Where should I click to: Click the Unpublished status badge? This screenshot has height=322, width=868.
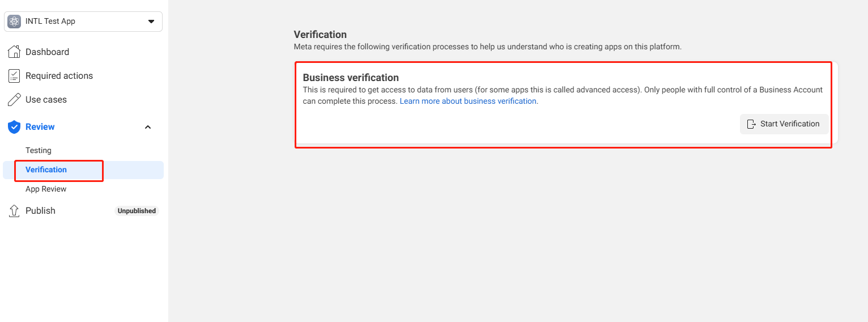click(x=137, y=211)
